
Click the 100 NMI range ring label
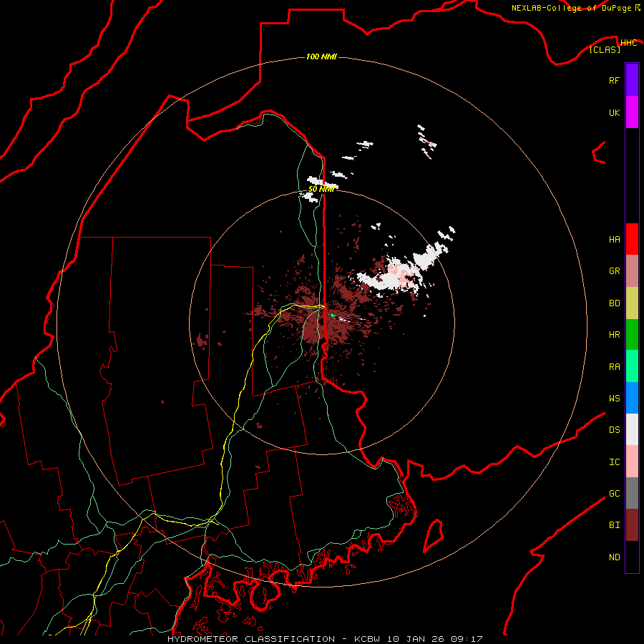[321, 57]
